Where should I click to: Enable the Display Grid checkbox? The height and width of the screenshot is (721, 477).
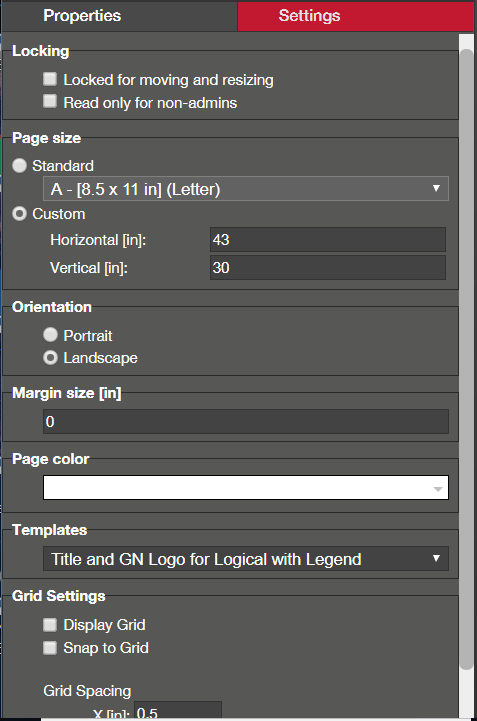(50, 624)
